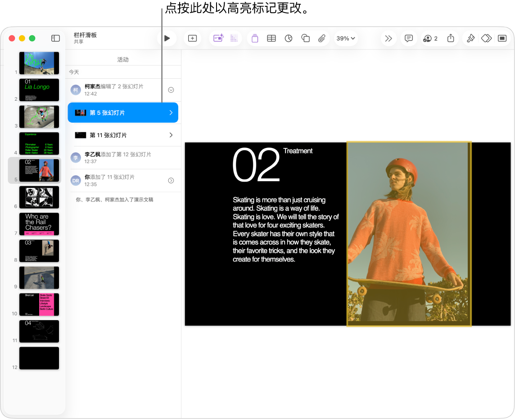Open the Format paintbrush inspector
This screenshot has width=515, height=420.
pyautogui.click(x=470, y=39)
